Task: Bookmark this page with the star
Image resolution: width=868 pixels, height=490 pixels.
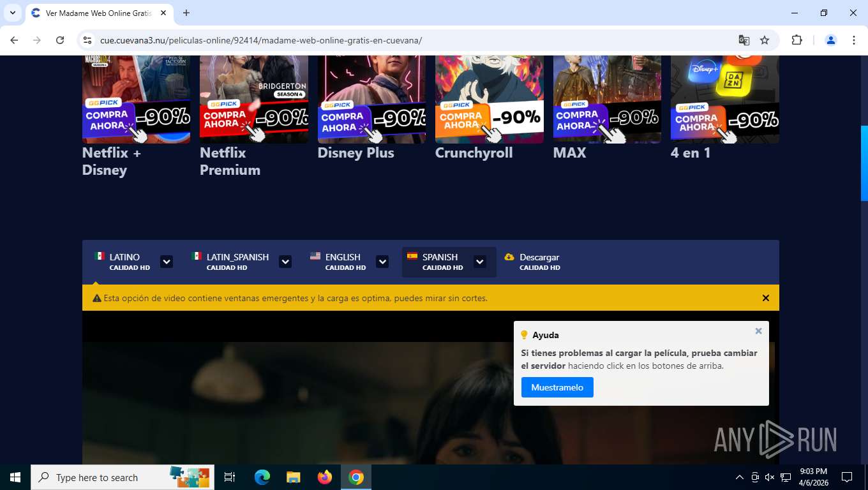Action: pyautogui.click(x=765, y=40)
